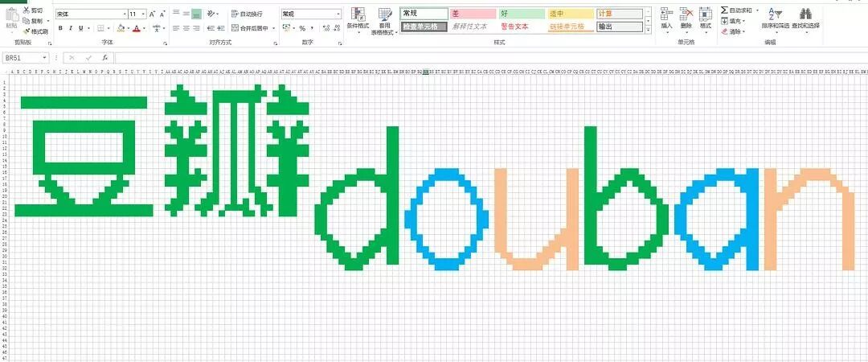Align text right

pos(196,28)
